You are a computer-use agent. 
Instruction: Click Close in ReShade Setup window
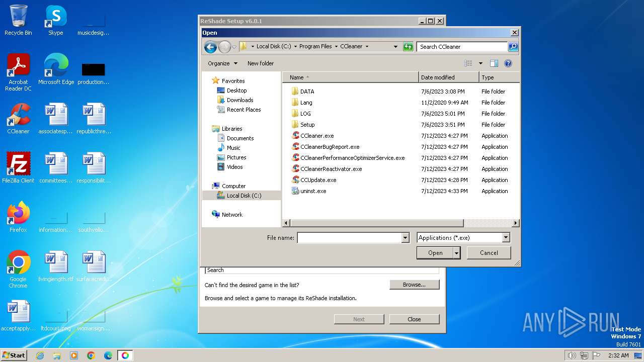click(x=414, y=319)
